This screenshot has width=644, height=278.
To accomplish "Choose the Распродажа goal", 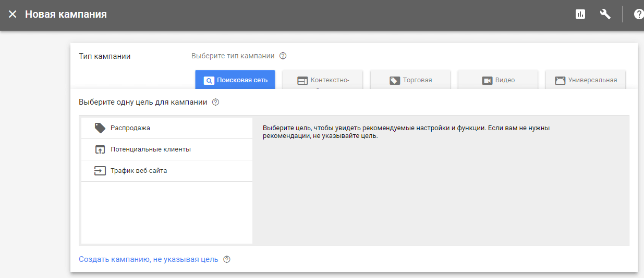I will point(167,128).
